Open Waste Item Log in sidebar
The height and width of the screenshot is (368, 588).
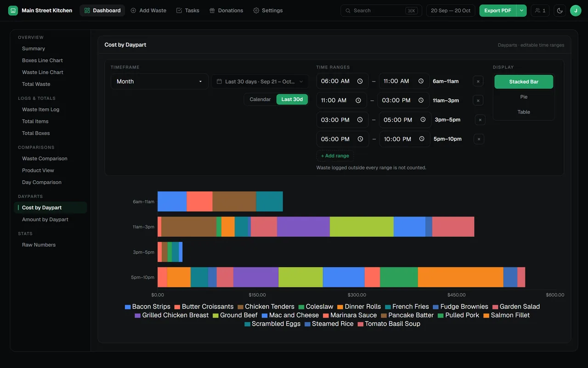point(51,109)
